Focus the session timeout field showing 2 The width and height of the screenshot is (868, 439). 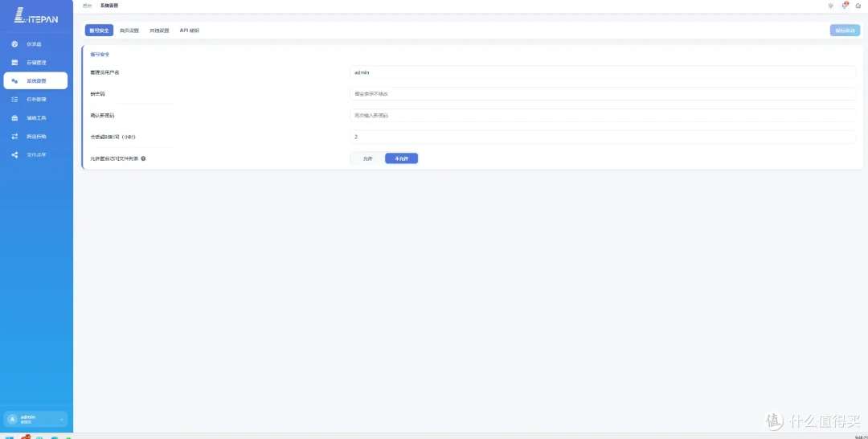603,137
